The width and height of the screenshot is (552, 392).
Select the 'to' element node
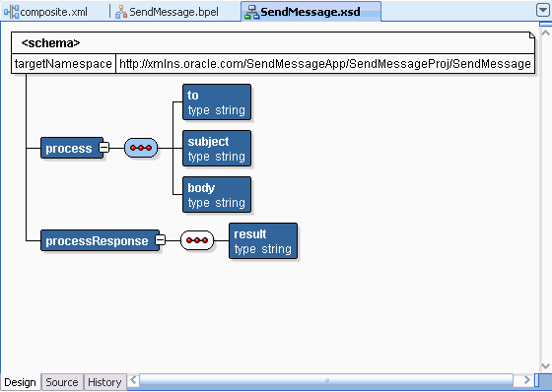217,102
